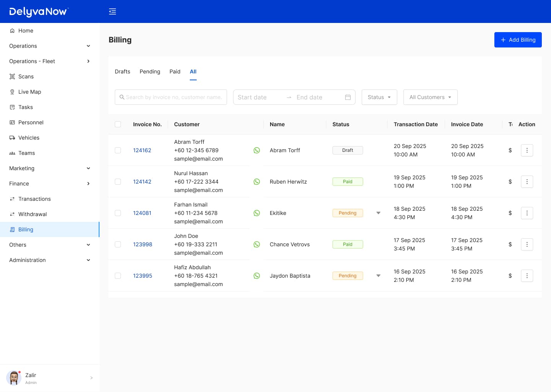Image resolution: width=551 pixels, height=392 pixels.
Task: Open the All Customers dropdown
Action: 430,97
